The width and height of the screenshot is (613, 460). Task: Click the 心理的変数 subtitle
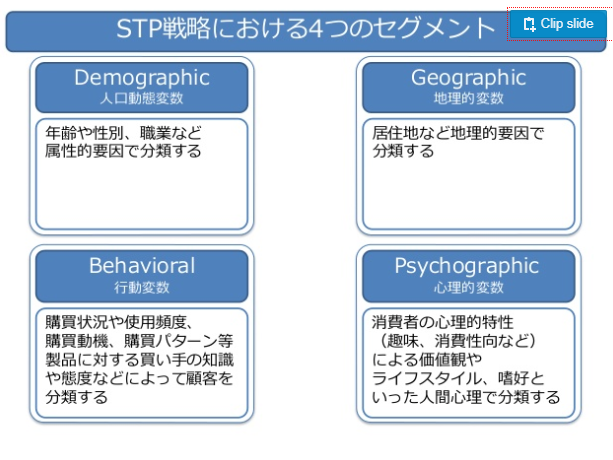(x=468, y=287)
